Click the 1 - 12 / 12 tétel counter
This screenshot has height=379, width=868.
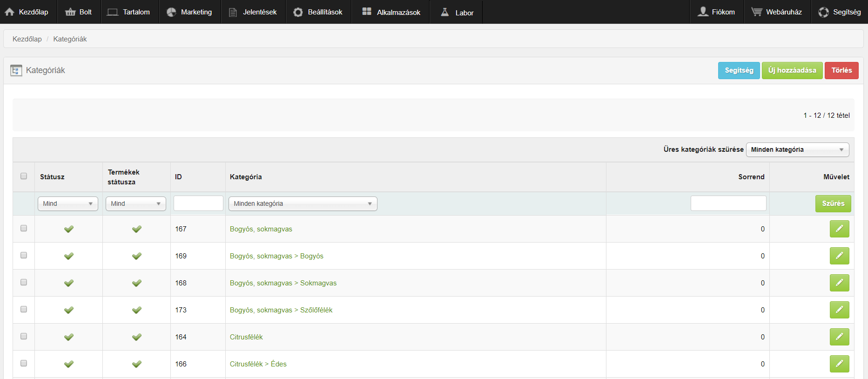827,115
